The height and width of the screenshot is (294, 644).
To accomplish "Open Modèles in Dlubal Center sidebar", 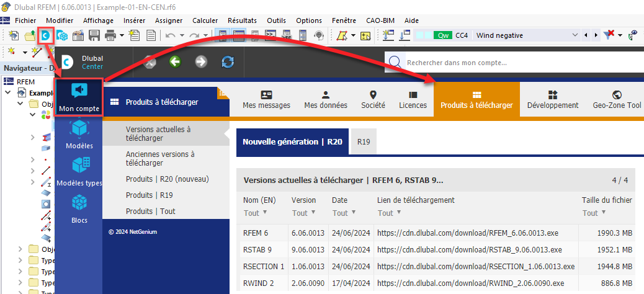I will point(79,135).
